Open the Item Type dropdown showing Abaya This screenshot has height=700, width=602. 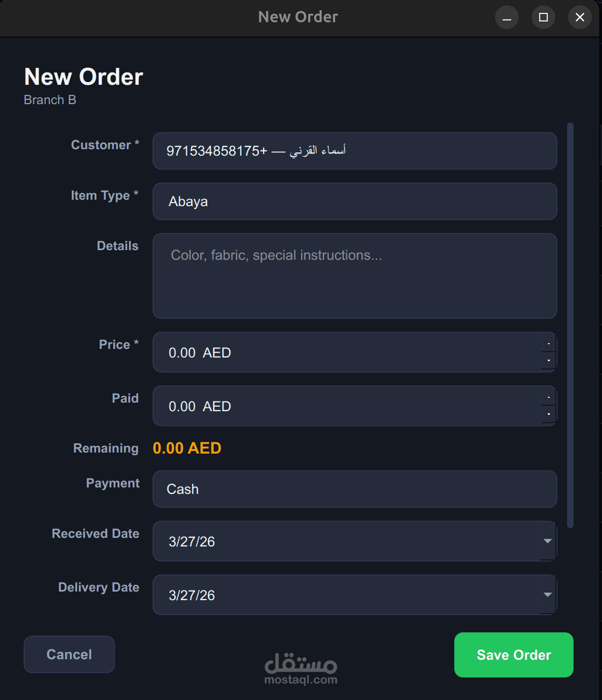coord(354,201)
